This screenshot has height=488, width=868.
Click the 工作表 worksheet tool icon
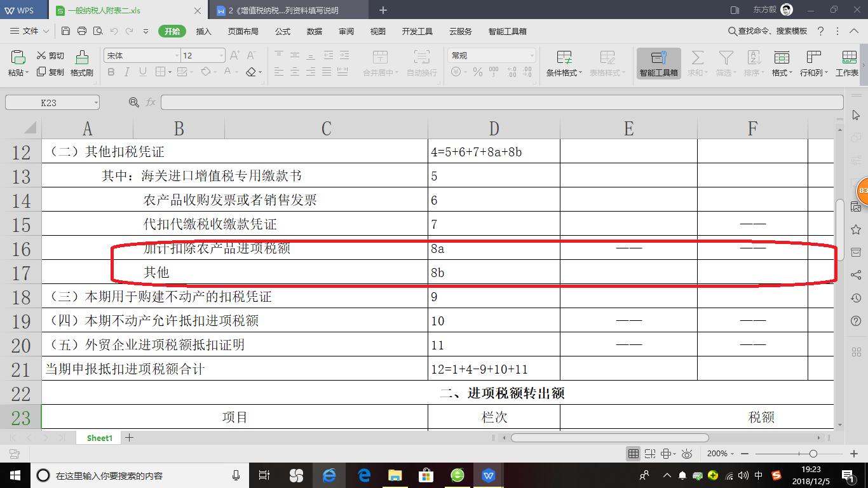coord(848,64)
